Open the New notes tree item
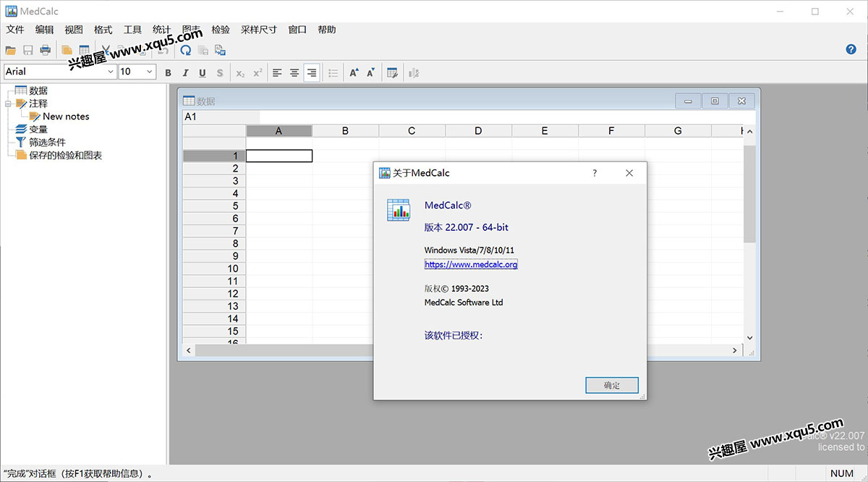 [x=66, y=117]
